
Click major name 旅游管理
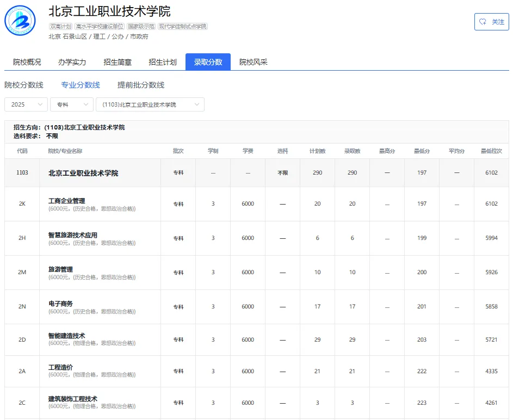(x=60, y=269)
